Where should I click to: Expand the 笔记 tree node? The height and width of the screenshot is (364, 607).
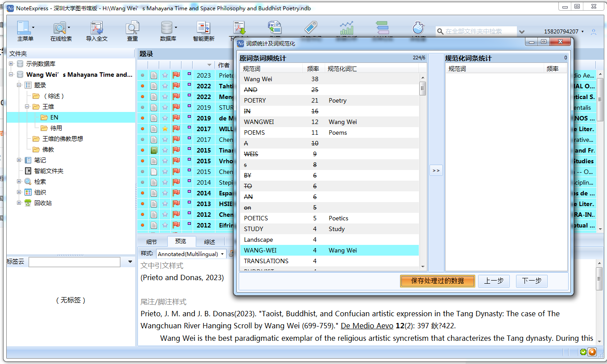click(x=19, y=160)
